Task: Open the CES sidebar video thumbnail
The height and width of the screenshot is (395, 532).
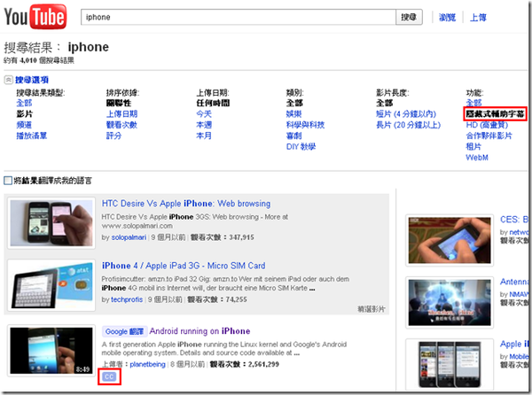Action: click(450, 240)
